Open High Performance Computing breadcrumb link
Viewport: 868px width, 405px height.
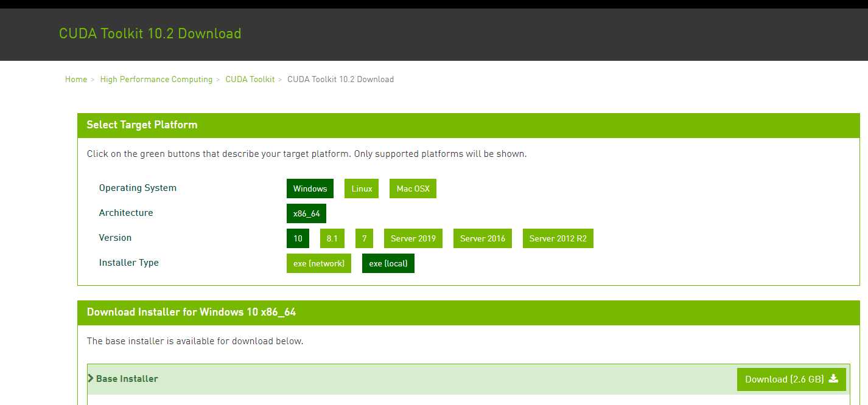(x=156, y=79)
